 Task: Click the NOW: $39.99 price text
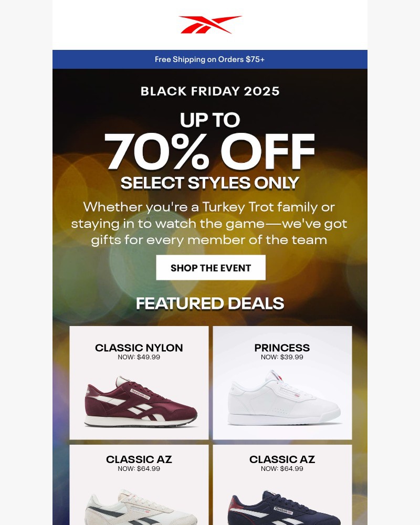tap(282, 359)
